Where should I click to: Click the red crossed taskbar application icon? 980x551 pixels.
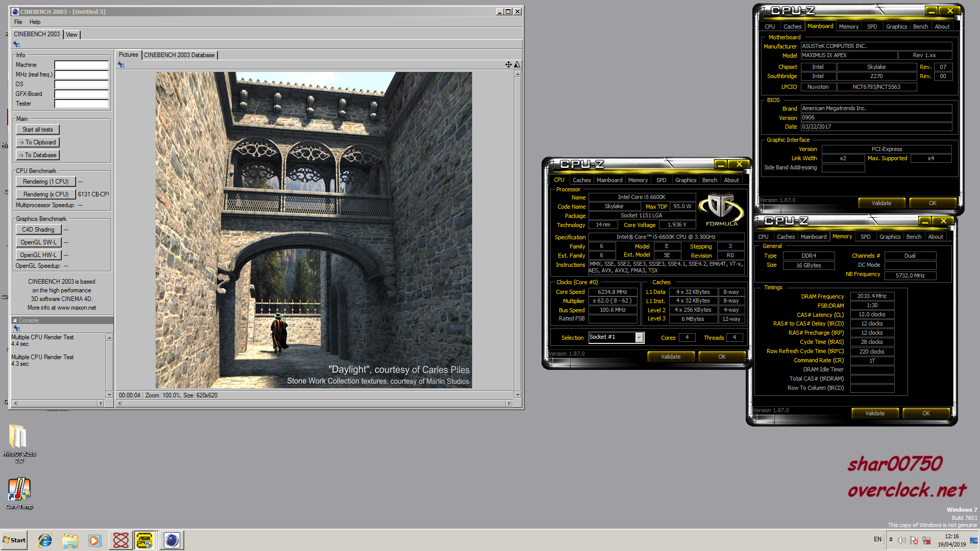(121, 540)
